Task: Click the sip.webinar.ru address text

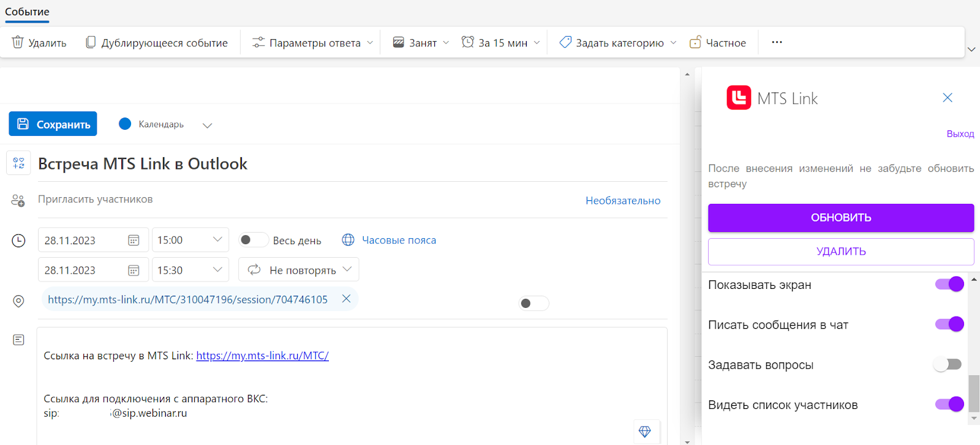Action: pos(150,413)
